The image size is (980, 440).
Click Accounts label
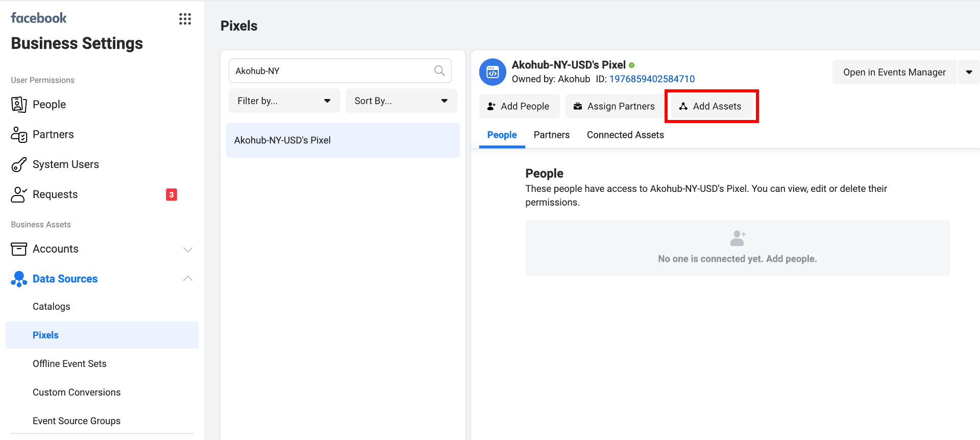point(56,249)
